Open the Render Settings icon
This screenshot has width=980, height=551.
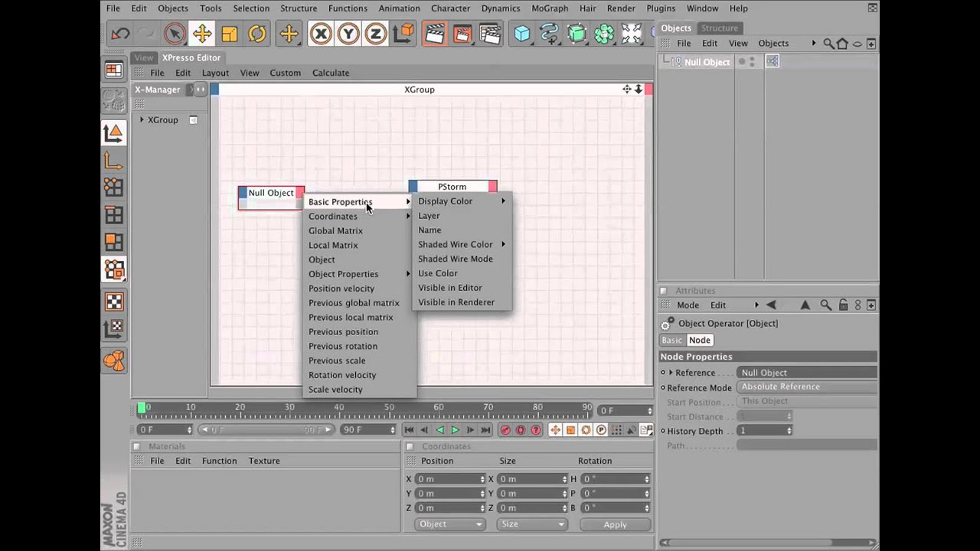[x=490, y=34]
